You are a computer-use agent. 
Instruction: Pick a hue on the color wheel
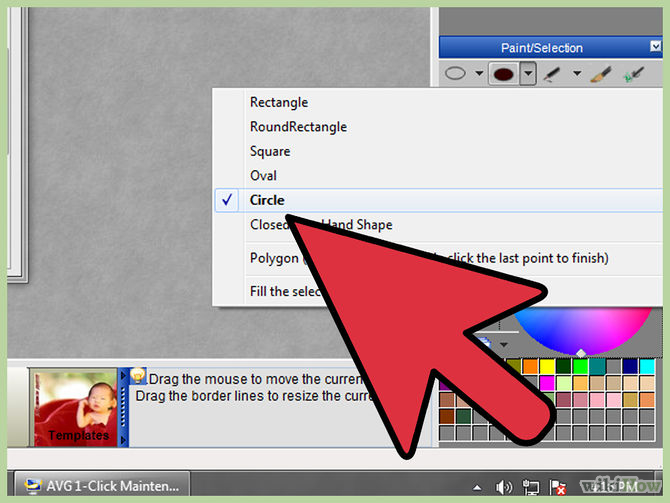coord(584,329)
